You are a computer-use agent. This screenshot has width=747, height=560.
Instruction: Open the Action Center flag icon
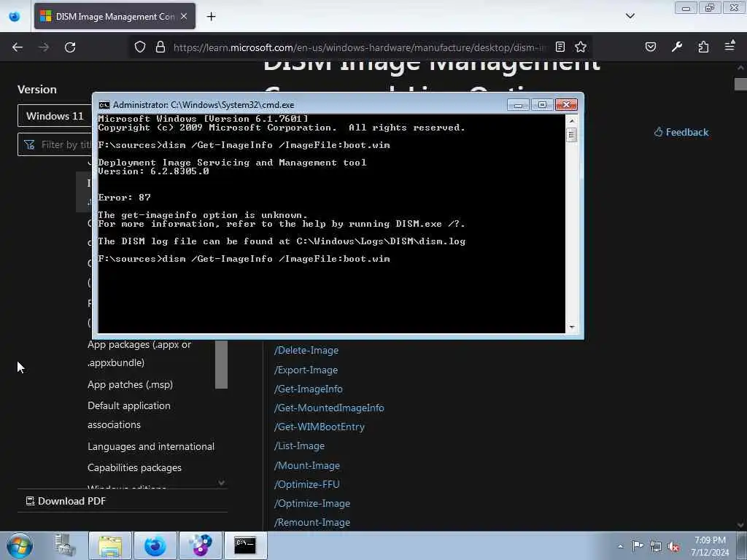pyautogui.click(x=638, y=545)
